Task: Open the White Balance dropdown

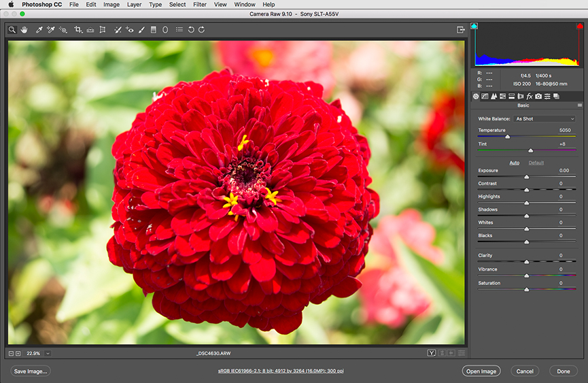Action: coord(544,119)
